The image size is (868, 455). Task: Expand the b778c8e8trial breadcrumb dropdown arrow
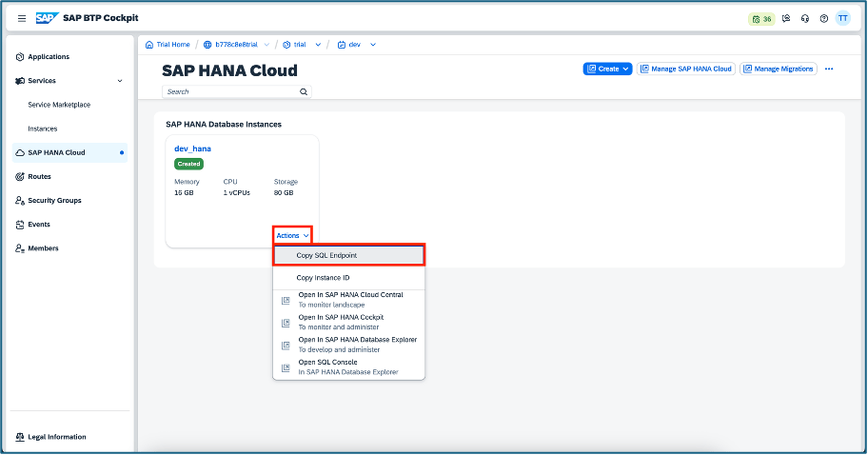click(x=266, y=45)
